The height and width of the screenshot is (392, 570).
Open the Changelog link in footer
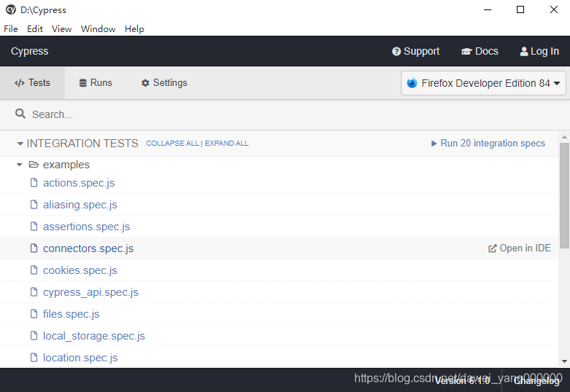coord(536,381)
